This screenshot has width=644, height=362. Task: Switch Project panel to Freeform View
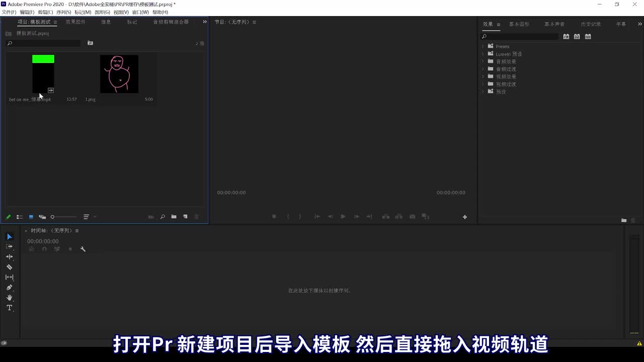[x=42, y=217]
